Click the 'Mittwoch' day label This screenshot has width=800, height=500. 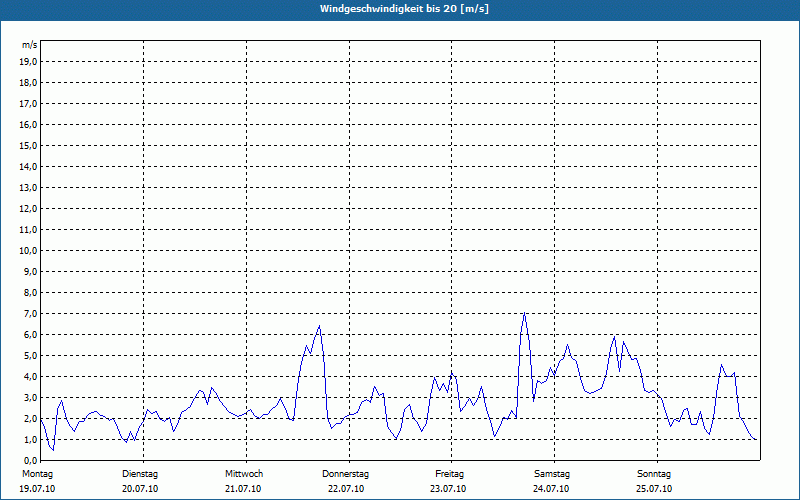[x=244, y=474]
